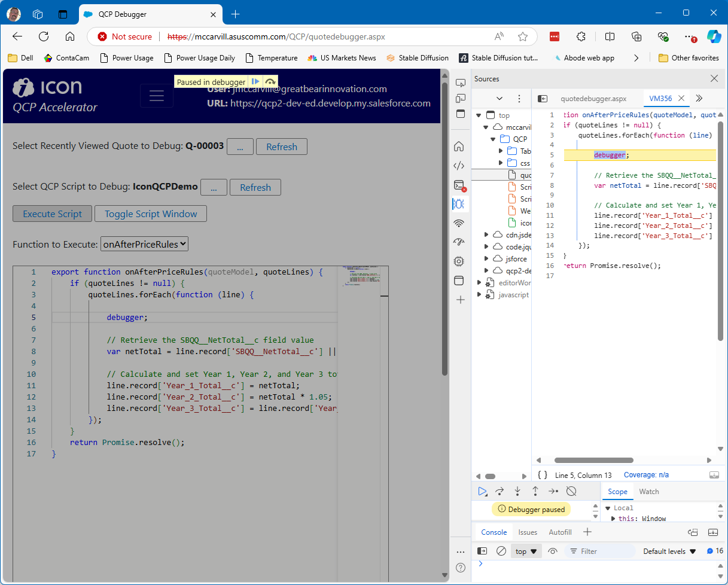Open Issues drawer tab
Viewport: 728px width, 585px height.
click(528, 532)
